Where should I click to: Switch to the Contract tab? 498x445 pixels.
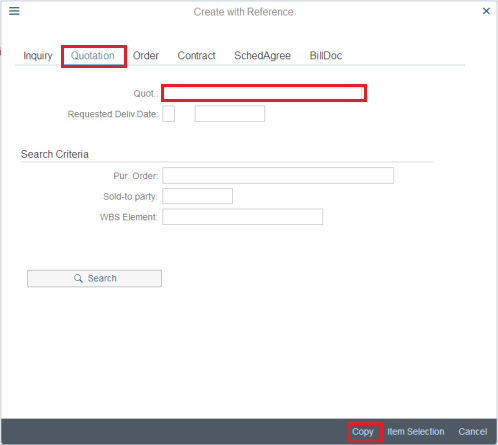pyautogui.click(x=196, y=55)
